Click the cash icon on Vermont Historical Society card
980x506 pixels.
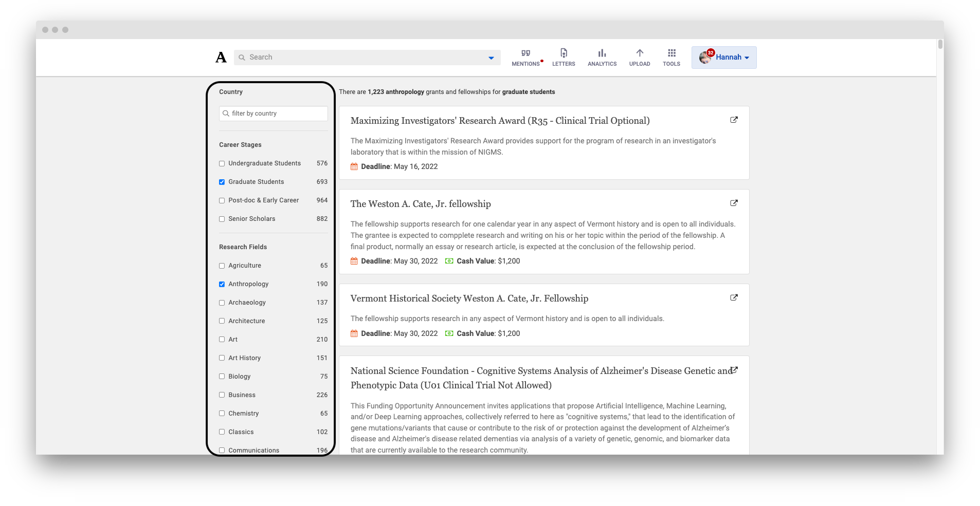point(449,333)
